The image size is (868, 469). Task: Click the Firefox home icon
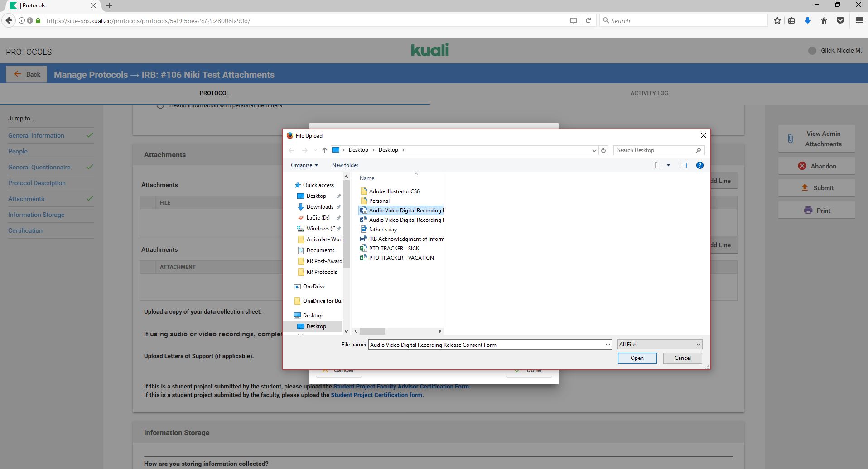tap(824, 21)
